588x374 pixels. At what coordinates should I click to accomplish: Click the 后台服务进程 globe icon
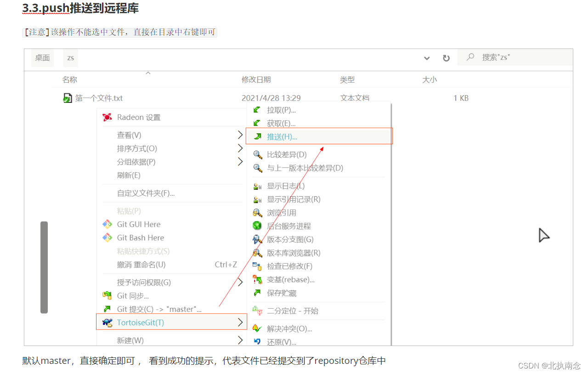(257, 226)
